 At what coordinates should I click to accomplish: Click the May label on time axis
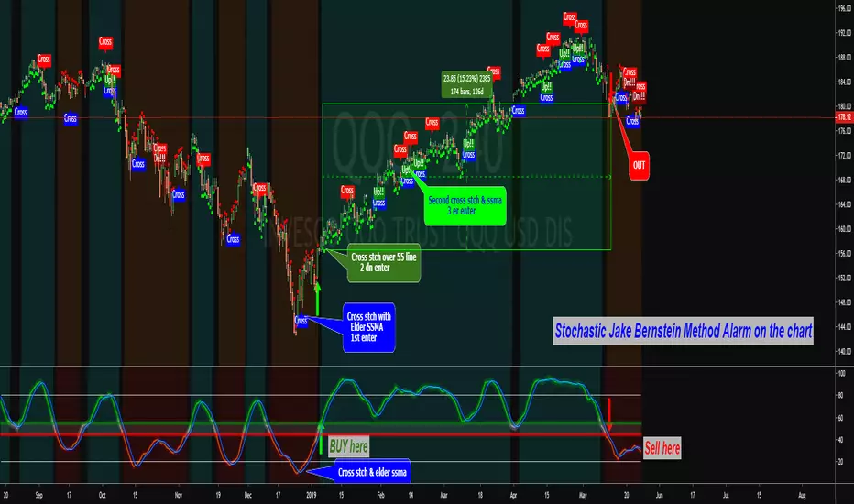point(583,495)
